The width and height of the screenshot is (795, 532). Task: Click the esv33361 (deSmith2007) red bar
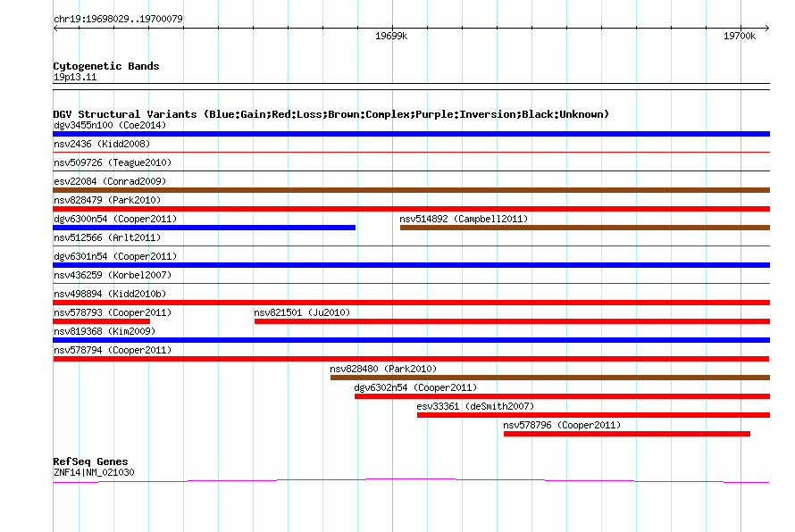pyautogui.click(x=593, y=415)
